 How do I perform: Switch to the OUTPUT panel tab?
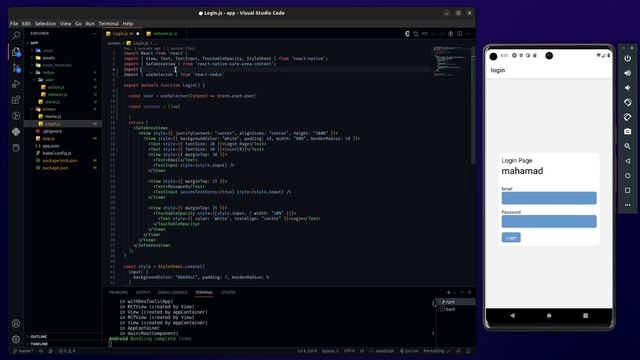click(x=143, y=292)
